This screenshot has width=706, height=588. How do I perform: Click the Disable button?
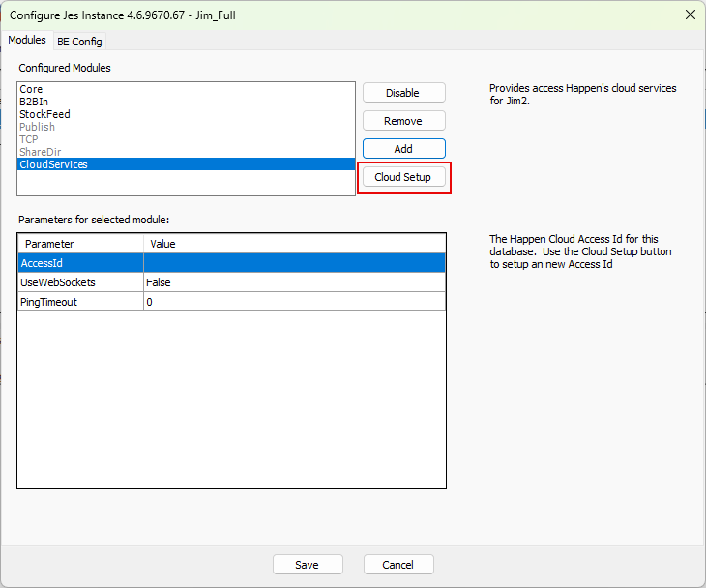[403, 93]
